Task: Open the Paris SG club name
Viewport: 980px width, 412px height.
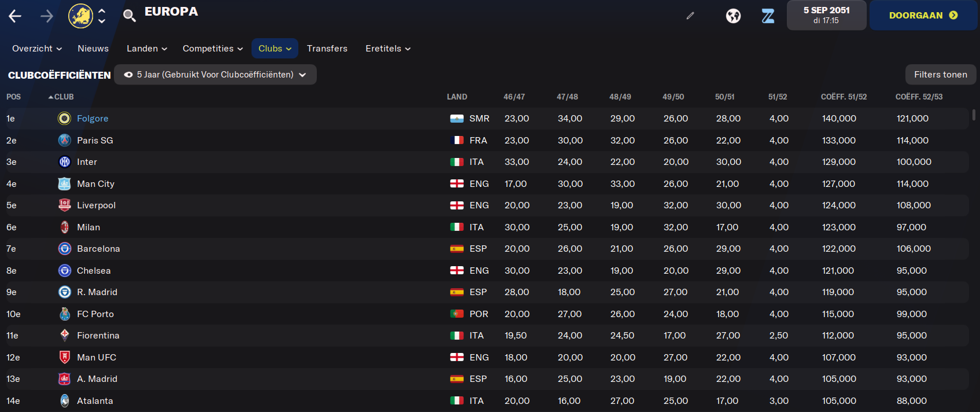Action: (x=95, y=140)
